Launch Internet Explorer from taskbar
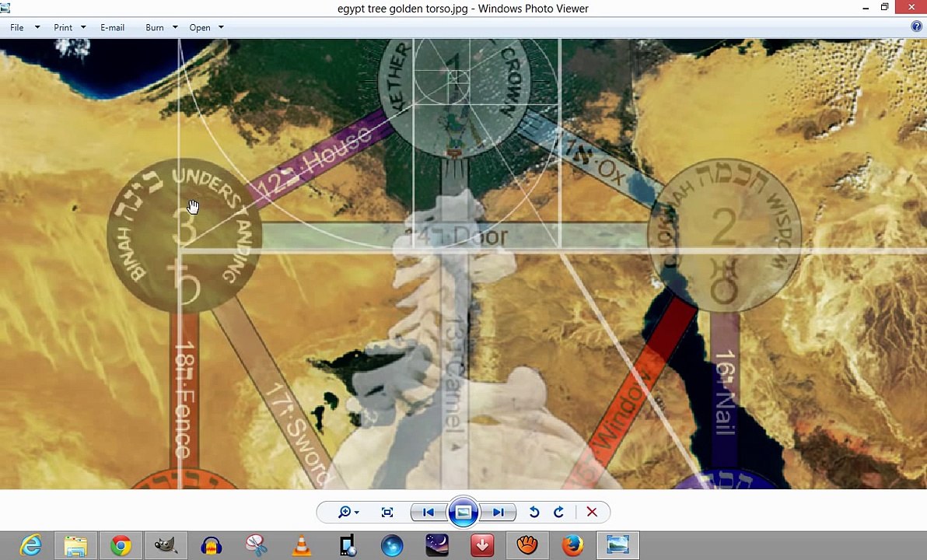This screenshot has height=560, width=927. (x=31, y=545)
